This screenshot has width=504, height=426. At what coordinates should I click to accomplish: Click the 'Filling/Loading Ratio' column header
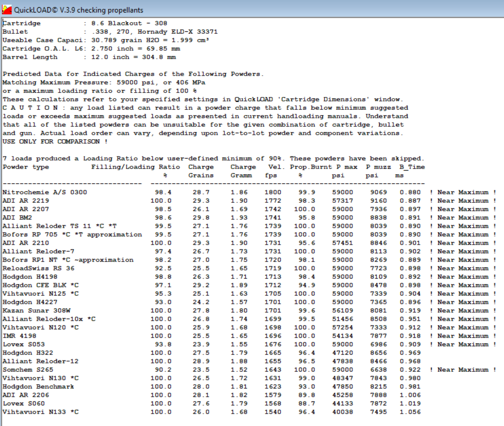(136, 167)
